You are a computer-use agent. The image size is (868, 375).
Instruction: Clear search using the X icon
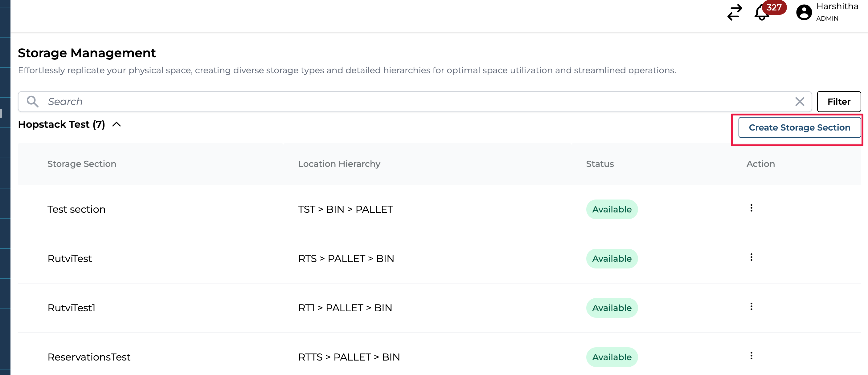click(x=800, y=101)
